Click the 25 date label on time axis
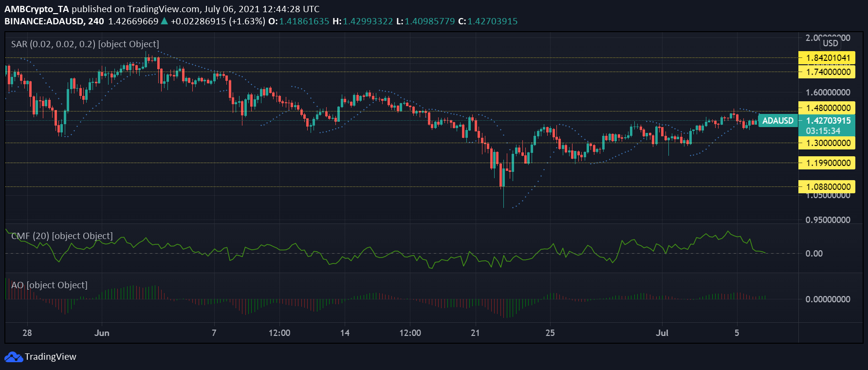The width and height of the screenshot is (868, 370). pos(550,333)
